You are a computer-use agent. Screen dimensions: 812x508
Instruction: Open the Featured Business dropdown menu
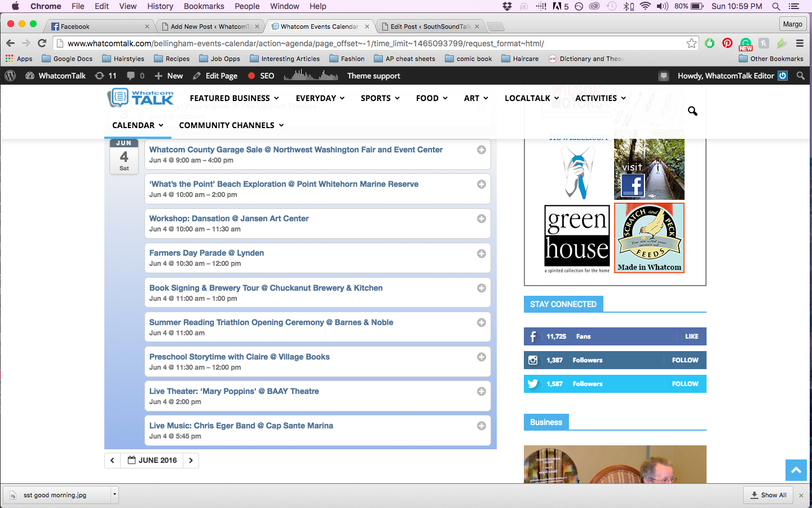pyautogui.click(x=234, y=98)
